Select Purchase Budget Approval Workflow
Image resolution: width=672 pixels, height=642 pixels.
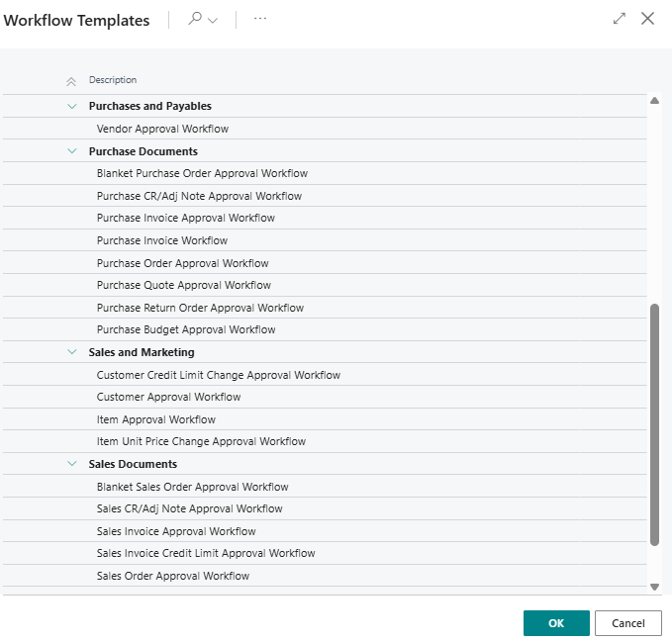pos(186,329)
